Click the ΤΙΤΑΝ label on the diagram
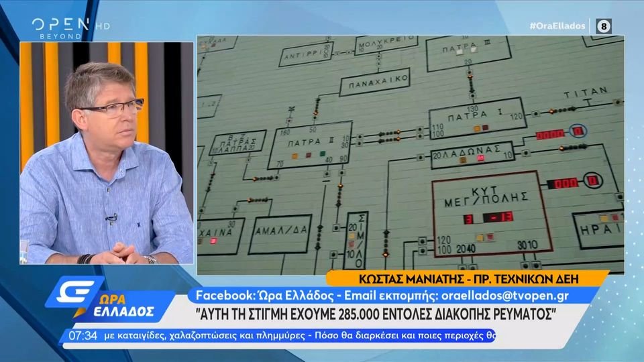This screenshot has height=362, width=644. click(x=585, y=92)
